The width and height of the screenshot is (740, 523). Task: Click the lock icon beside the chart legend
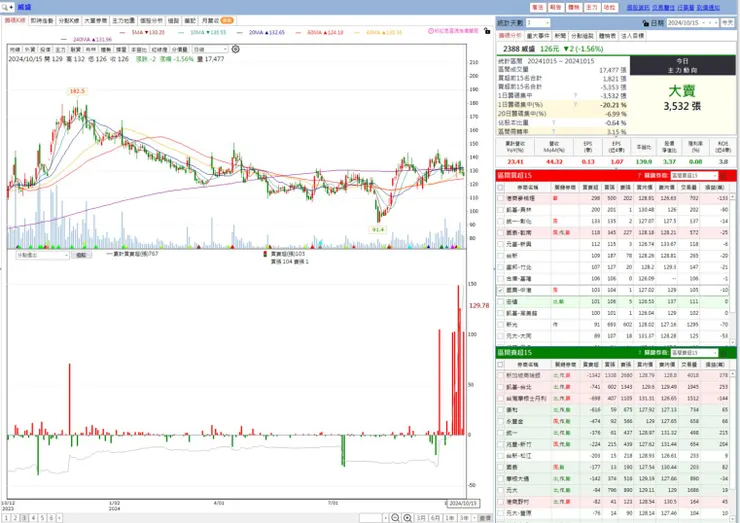[x=487, y=31]
